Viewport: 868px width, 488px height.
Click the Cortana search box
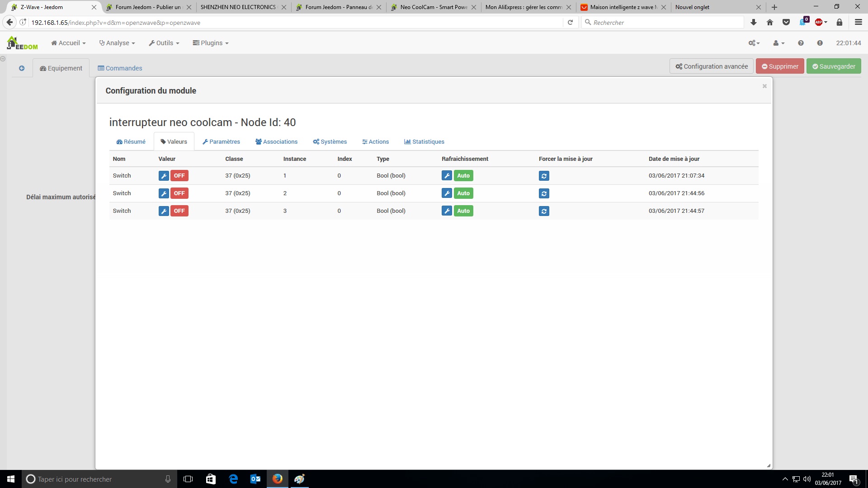click(x=99, y=479)
